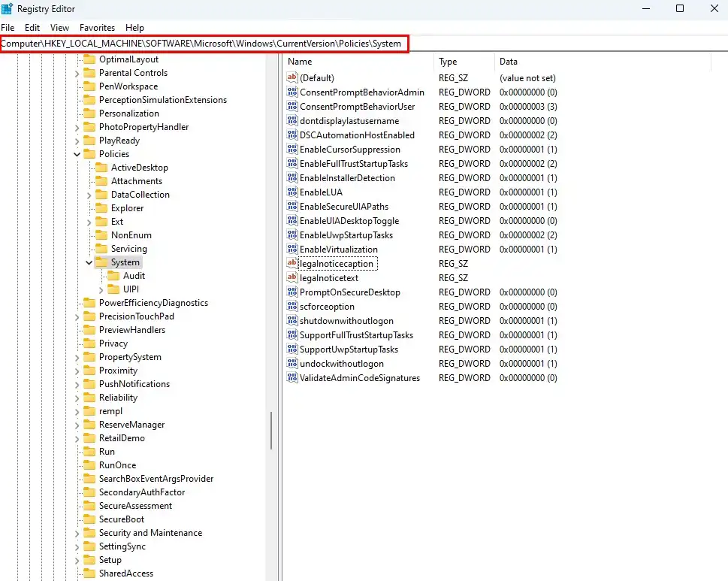Viewport: 728px width, 581px height.
Task: Sort values by Name column header
Action: coord(358,62)
